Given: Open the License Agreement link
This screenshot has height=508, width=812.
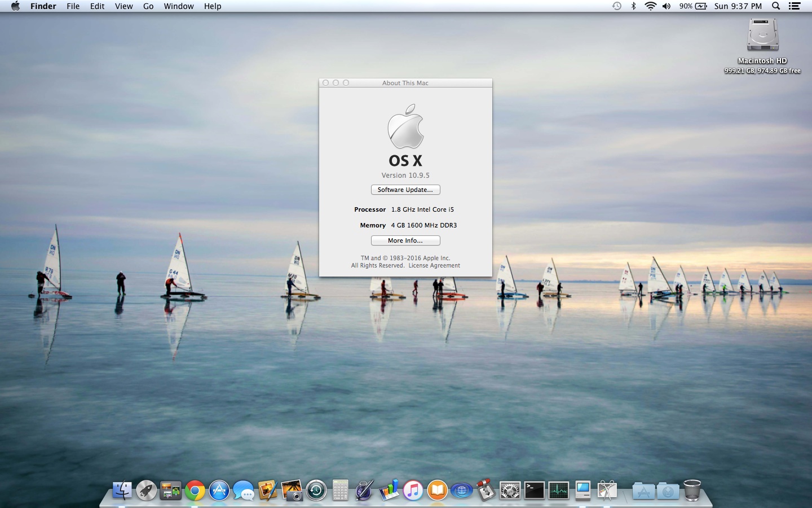Looking at the screenshot, I should tap(434, 265).
